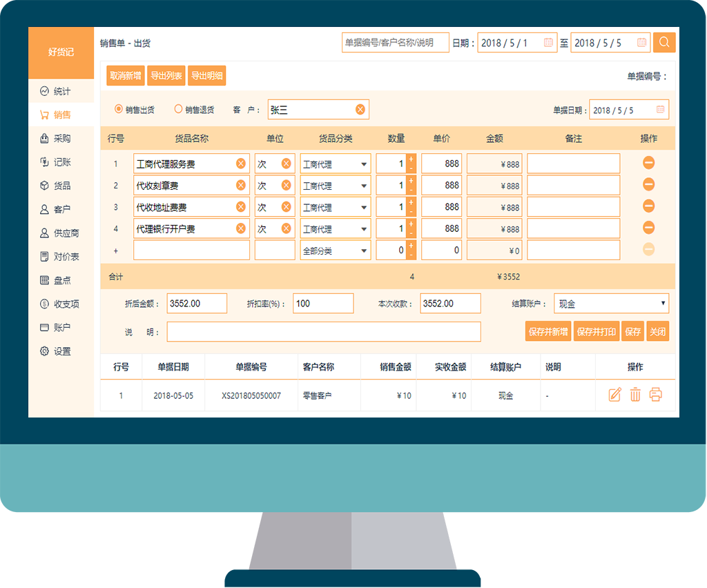
Task: Increase quantity for row 3 with plus
Action: click(x=411, y=202)
